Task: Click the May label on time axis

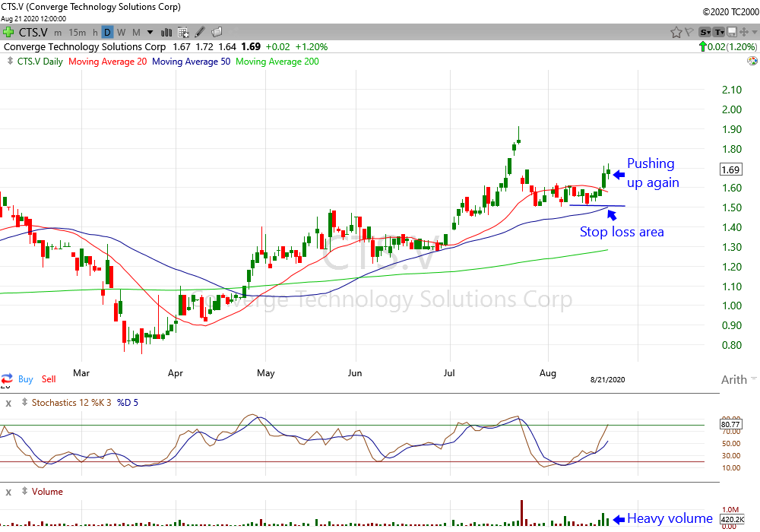Action: [x=265, y=373]
